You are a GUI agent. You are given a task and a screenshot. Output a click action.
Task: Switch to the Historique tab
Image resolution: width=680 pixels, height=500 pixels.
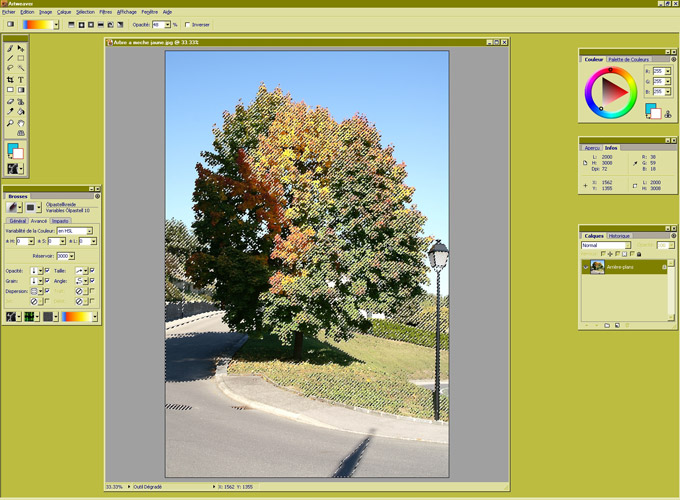[619, 236]
